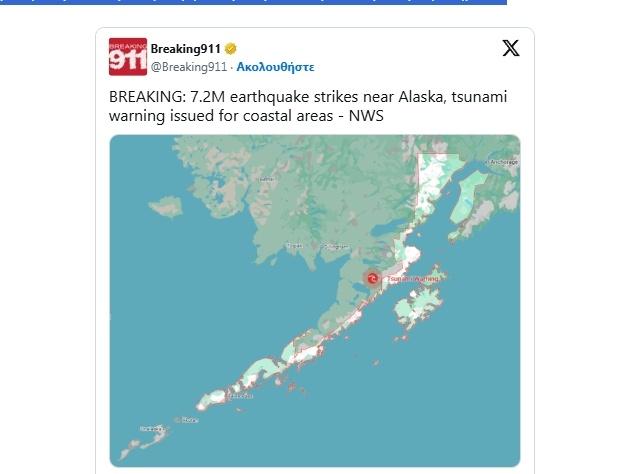Click the red Tsunami Warning map label
This screenshot has height=474, width=618.
(x=413, y=279)
